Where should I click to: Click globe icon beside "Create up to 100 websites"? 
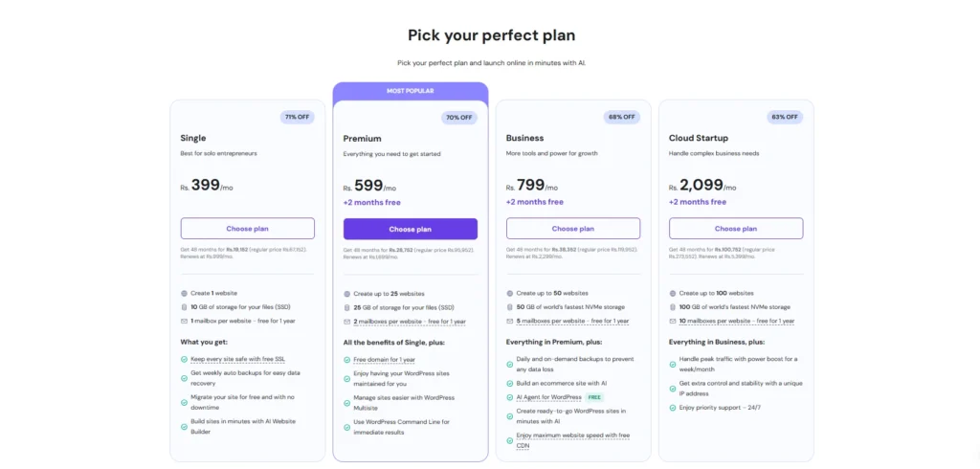(672, 293)
